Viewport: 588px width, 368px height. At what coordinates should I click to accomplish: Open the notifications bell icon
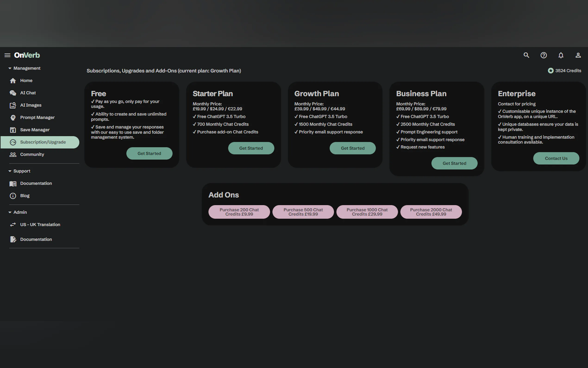[x=561, y=55]
